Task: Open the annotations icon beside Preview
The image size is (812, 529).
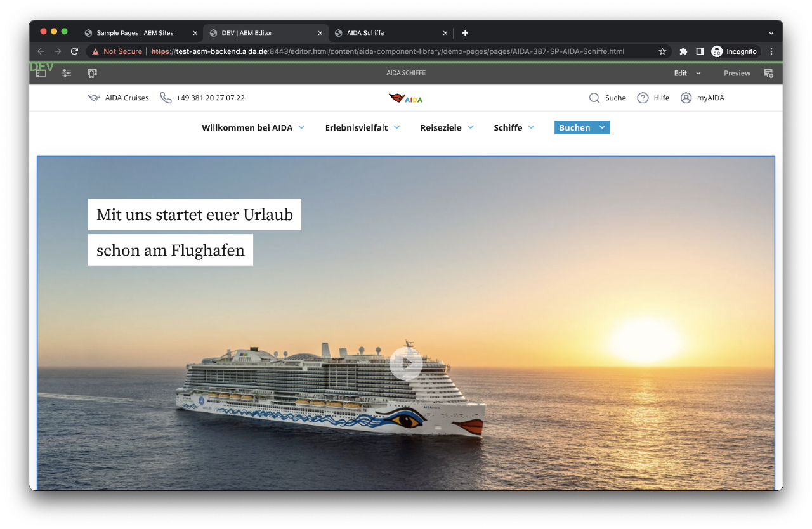Action: point(768,74)
